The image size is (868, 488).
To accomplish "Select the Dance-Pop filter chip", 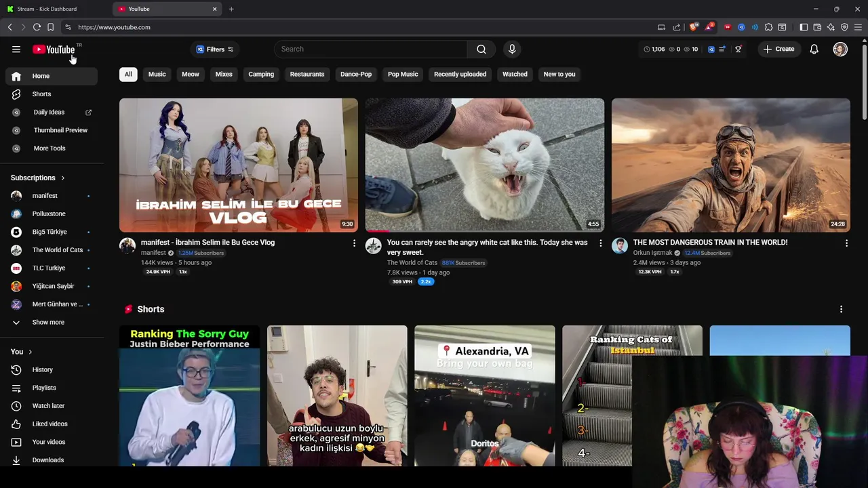I will pos(356,75).
